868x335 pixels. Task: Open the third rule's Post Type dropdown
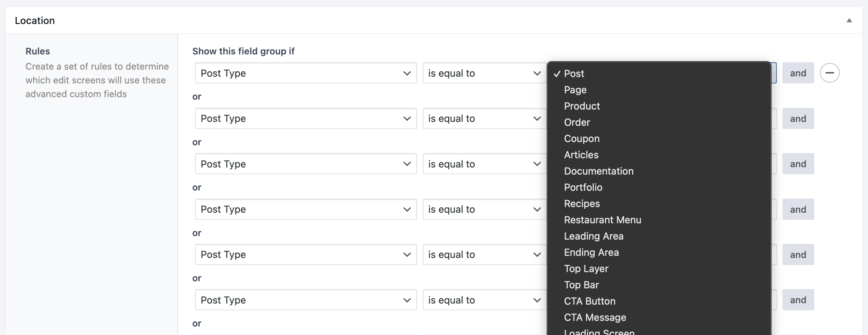tap(305, 164)
